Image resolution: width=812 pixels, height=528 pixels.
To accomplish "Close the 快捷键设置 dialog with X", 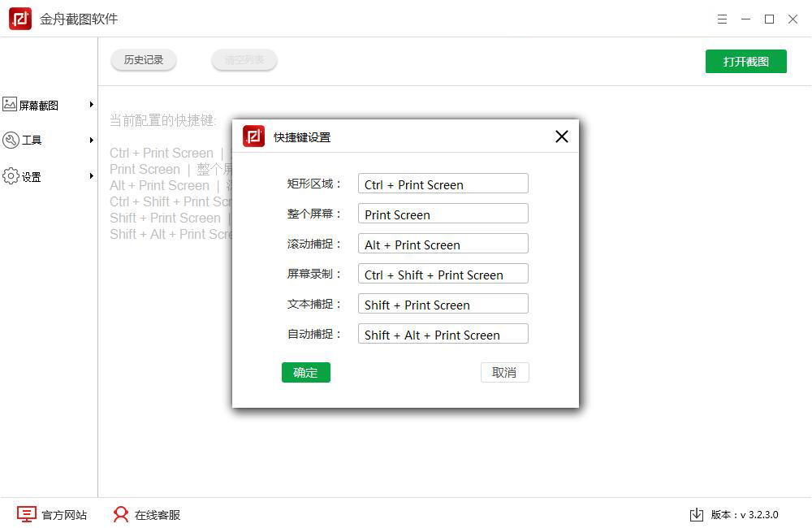I will click(x=561, y=136).
